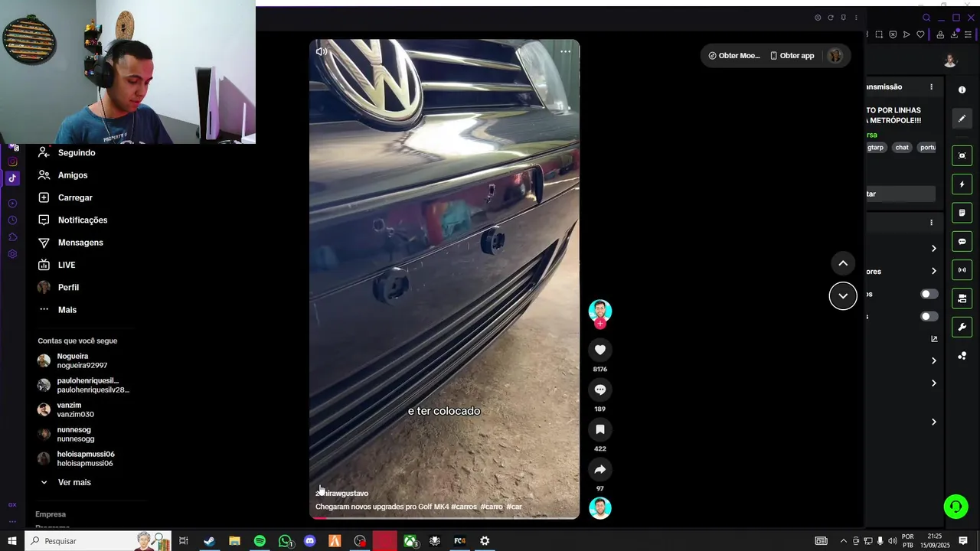
Task: Open followed account nunnesog
Action: point(67,434)
